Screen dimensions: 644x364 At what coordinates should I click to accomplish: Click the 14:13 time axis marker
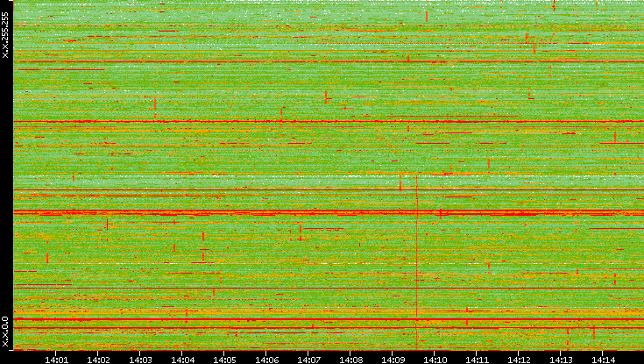pos(561,359)
